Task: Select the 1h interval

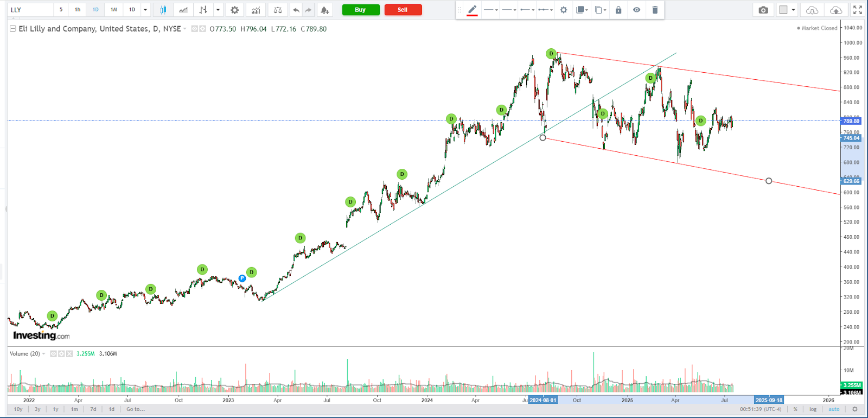Action: tap(78, 10)
